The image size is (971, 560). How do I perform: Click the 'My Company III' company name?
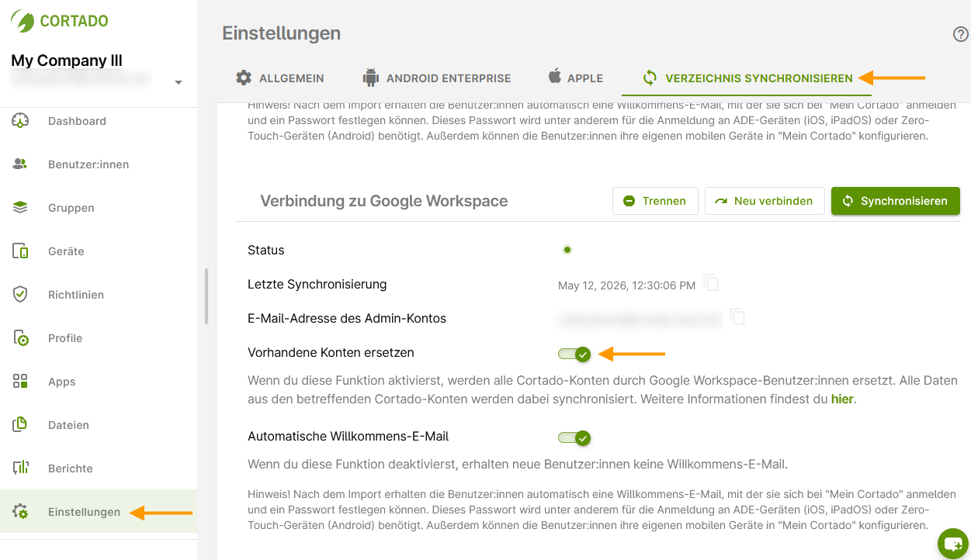tap(67, 60)
